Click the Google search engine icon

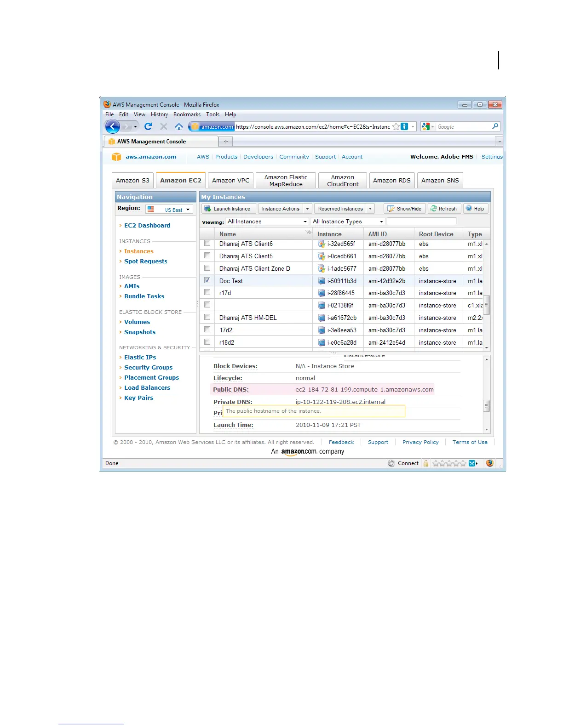tap(426, 126)
